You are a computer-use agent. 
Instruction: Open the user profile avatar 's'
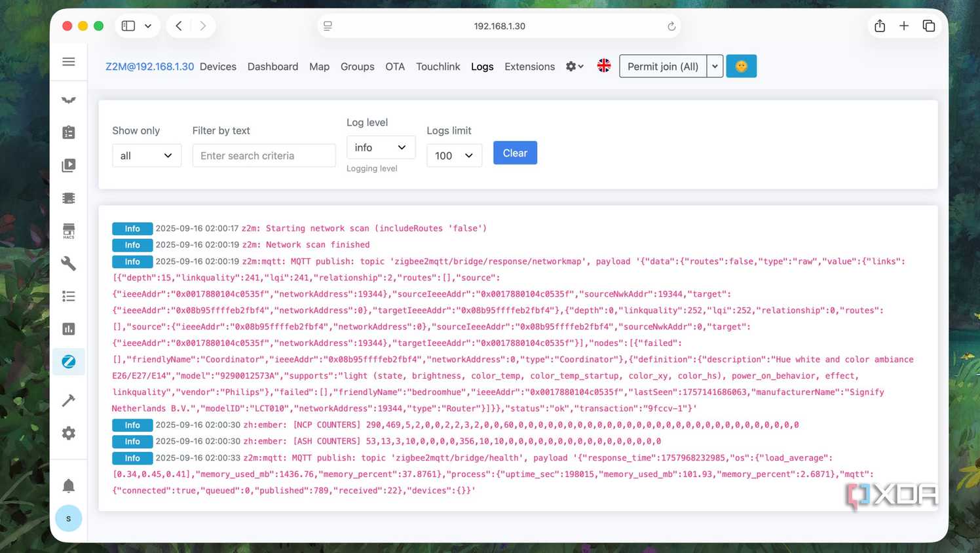(68, 518)
